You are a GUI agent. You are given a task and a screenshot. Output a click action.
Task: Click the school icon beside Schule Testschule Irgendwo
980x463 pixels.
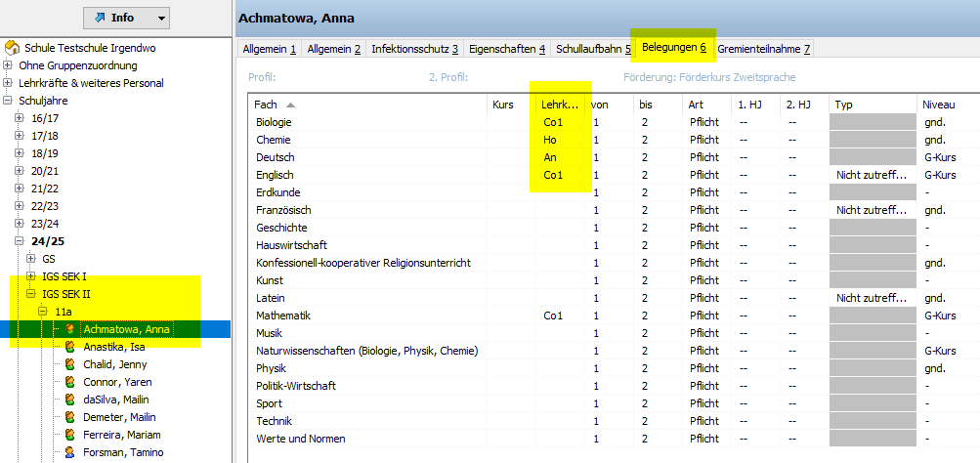pyautogui.click(x=12, y=47)
